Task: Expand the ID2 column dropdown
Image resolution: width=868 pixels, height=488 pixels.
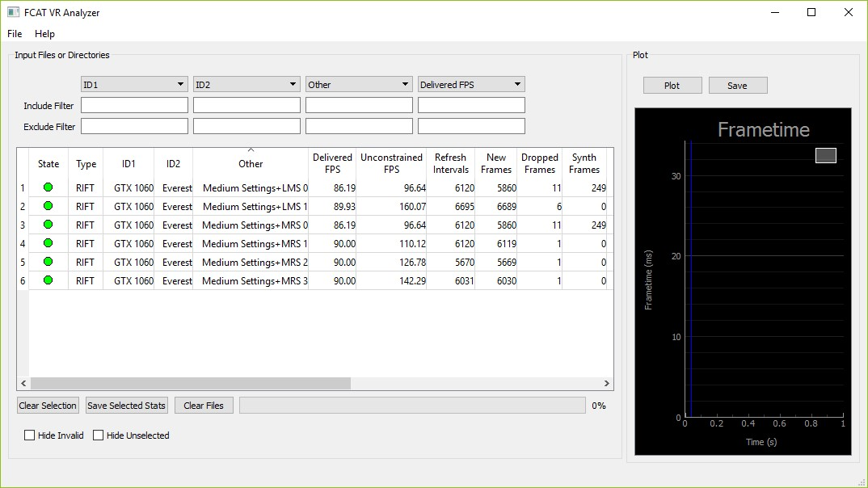Action: click(246, 84)
